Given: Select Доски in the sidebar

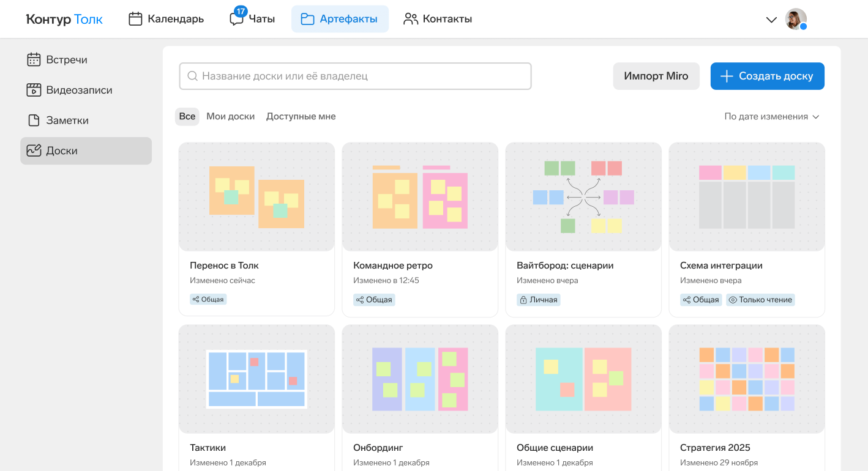Looking at the screenshot, I should pyautogui.click(x=86, y=150).
